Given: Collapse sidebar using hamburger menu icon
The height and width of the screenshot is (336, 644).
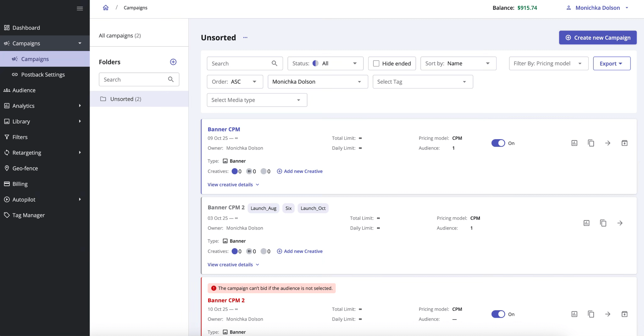Looking at the screenshot, I should (x=80, y=9).
